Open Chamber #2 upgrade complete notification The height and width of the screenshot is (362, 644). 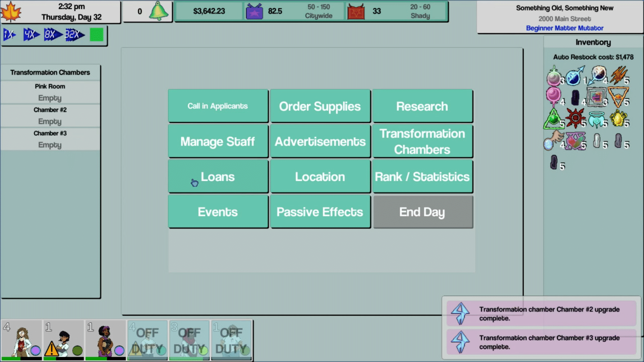pos(541,314)
